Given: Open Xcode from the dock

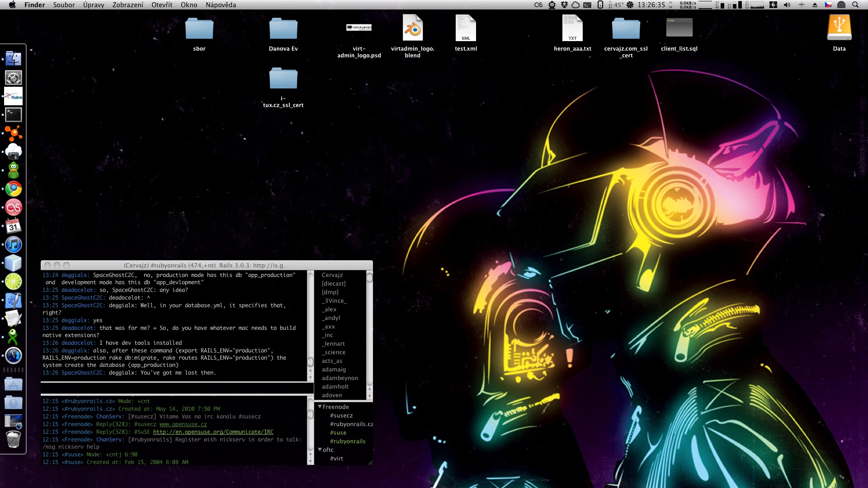Looking at the screenshot, I should click(13, 300).
